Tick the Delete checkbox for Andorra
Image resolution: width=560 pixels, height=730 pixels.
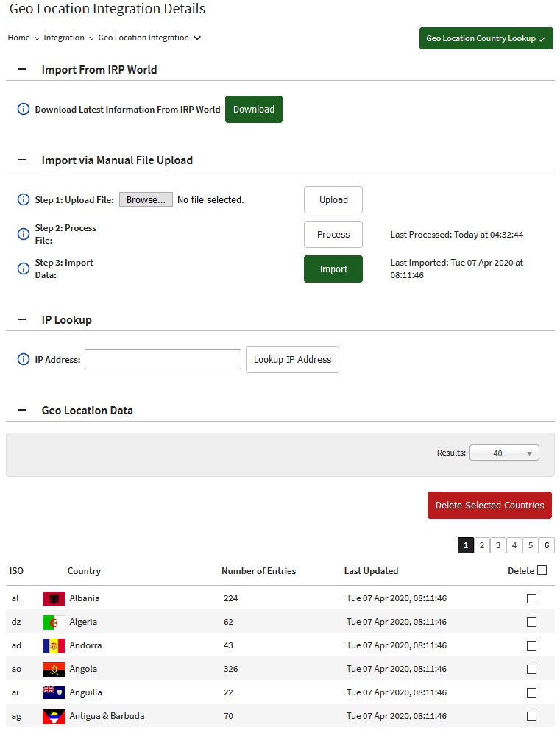tap(531, 646)
